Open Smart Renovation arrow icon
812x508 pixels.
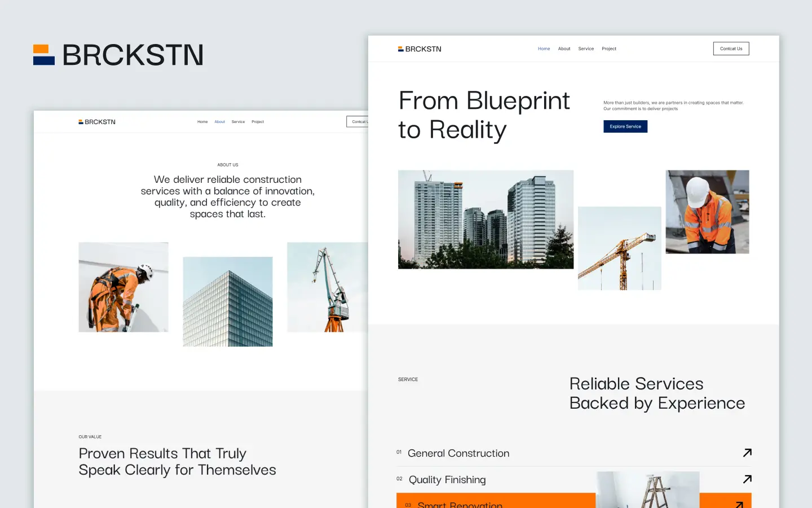pyautogui.click(x=739, y=504)
